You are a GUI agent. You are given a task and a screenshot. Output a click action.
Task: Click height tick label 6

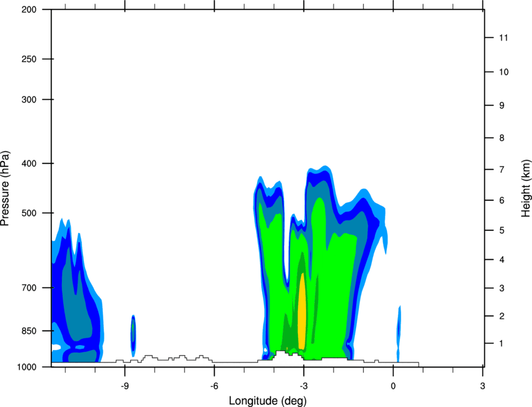point(501,200)
